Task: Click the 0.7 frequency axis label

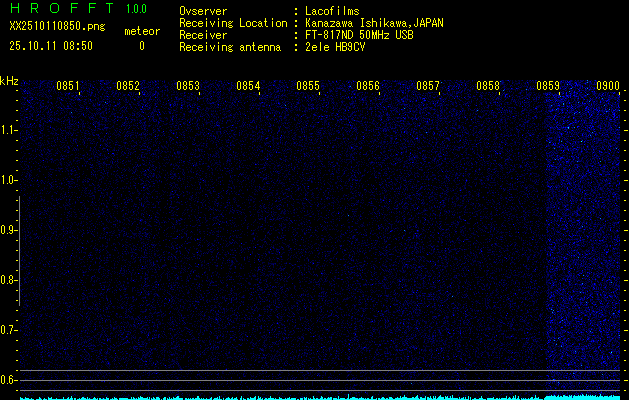Action: [x=9, y=330]
